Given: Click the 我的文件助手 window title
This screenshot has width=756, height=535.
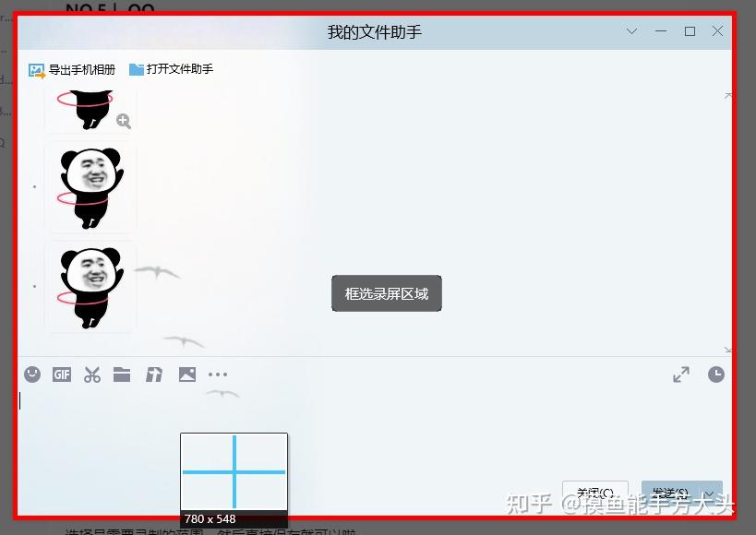Looking at the screenshot, I should (x=375, y=32).
